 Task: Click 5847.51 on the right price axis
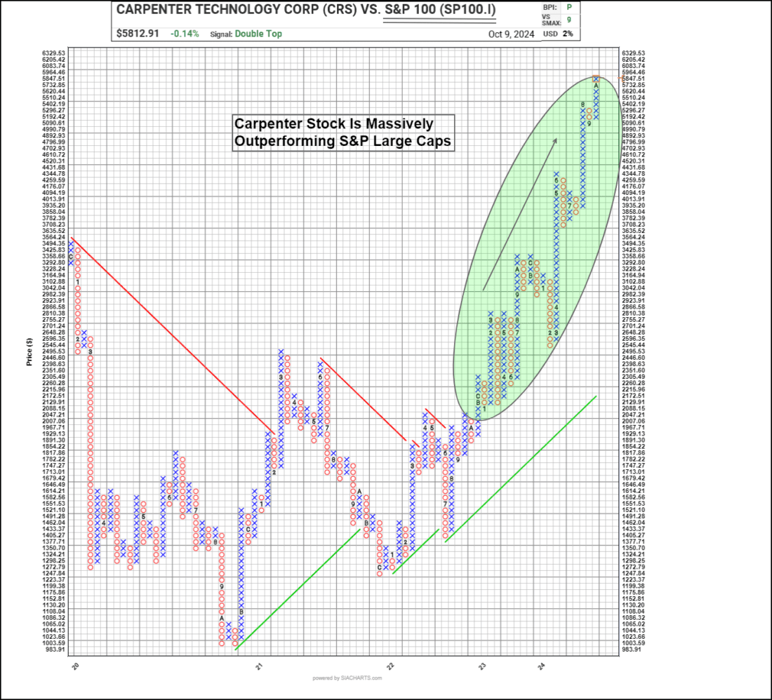pos(633,79)
